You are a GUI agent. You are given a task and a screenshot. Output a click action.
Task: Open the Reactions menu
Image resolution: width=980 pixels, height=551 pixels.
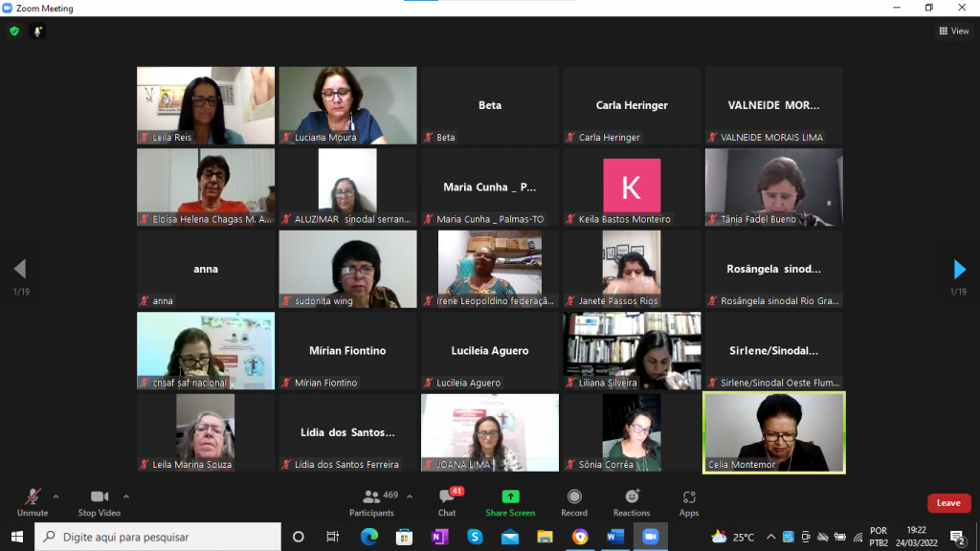(632, 501)
